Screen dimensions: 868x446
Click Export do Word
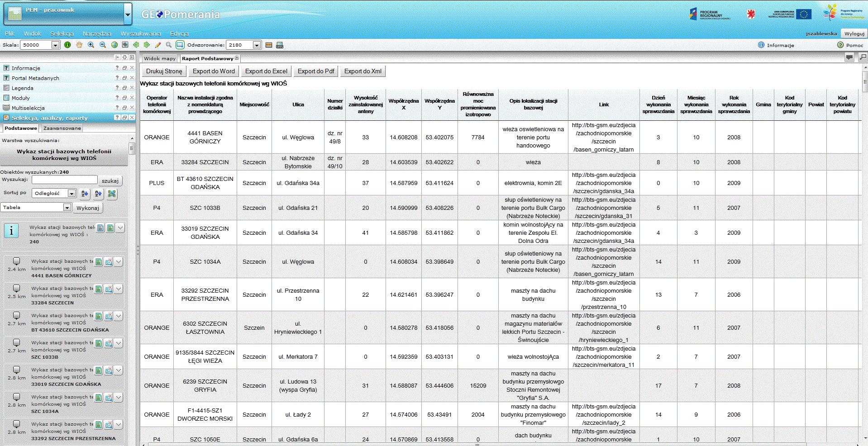click(214, 71)
